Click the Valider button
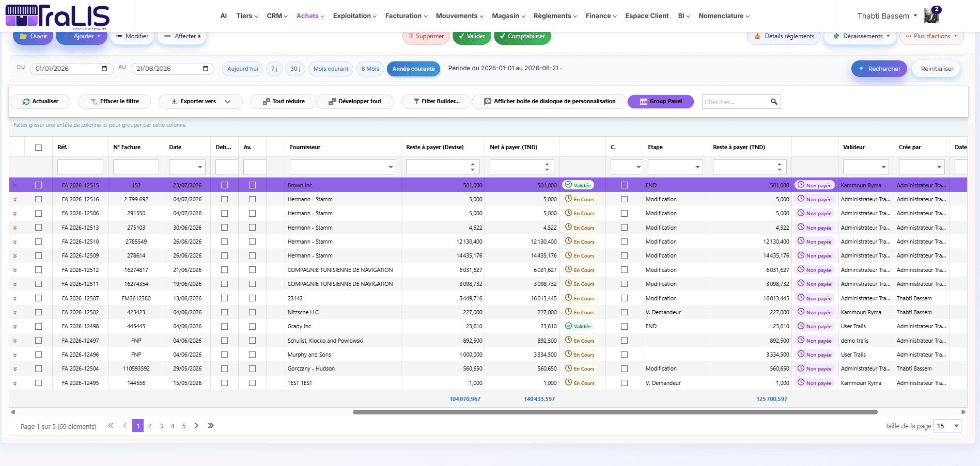Image resolution: width=980 pixels, height=466 pixels. tap(472, 36)
